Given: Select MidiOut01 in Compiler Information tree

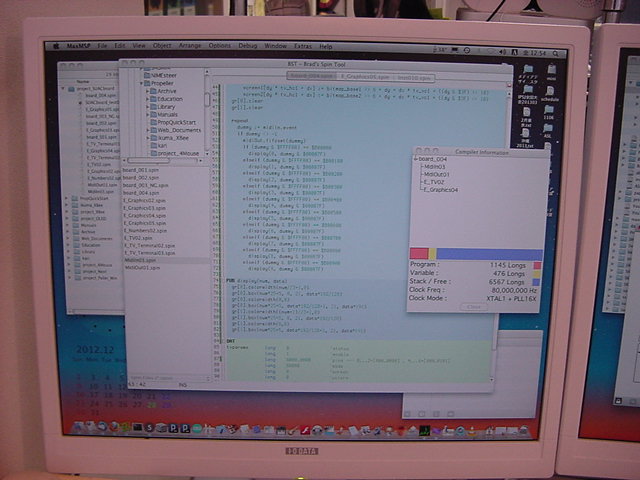Looking at the screenshot, I should coord(437,174).
